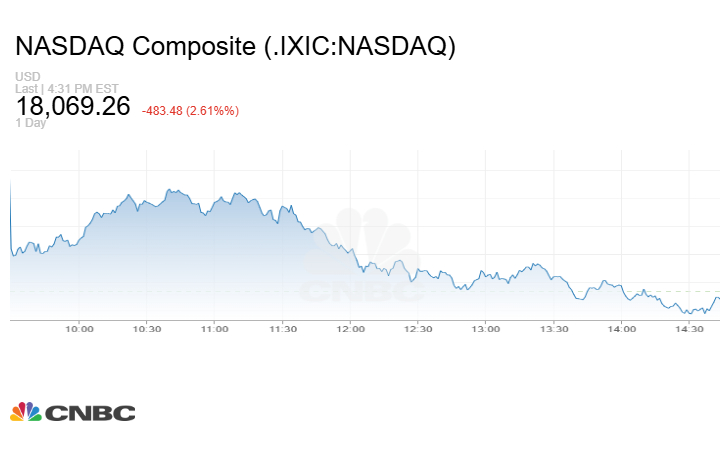
Task: Click the 13:30 time axis label
Action: point(553,329)
